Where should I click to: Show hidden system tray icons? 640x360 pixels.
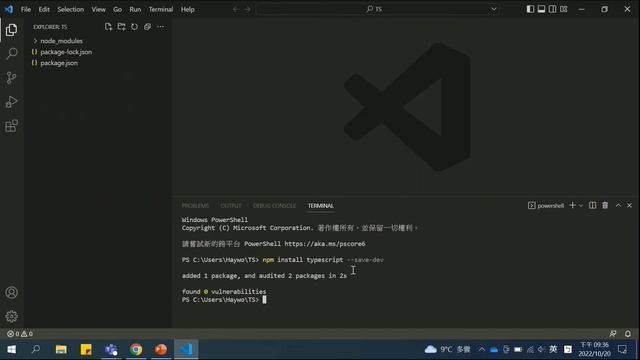[x=482, y=349]
